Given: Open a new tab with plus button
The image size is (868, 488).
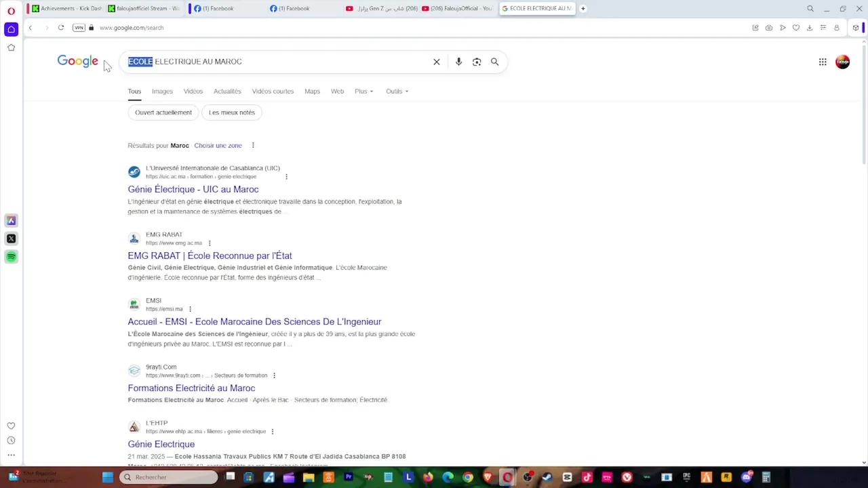Looking at the screenshot, I should [x=583, y=8].
